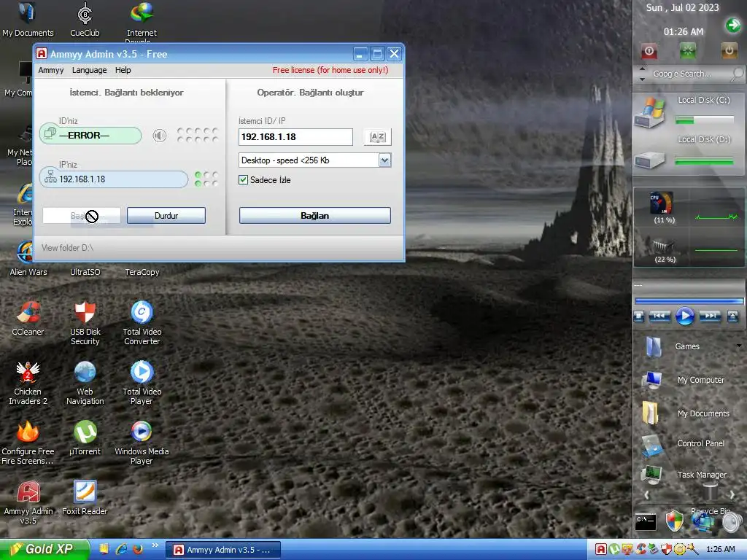747x560 pixels.
Task: Click the down arrow beside Google Search
Action: point(642,79)
